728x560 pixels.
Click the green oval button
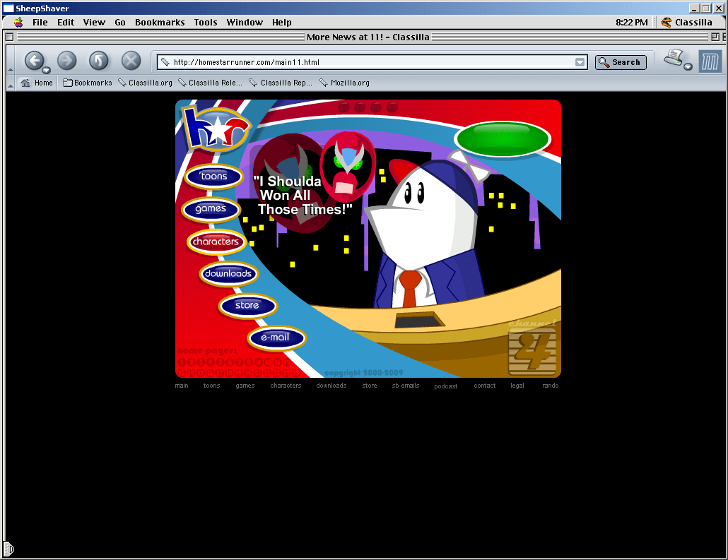pos(503,138)
